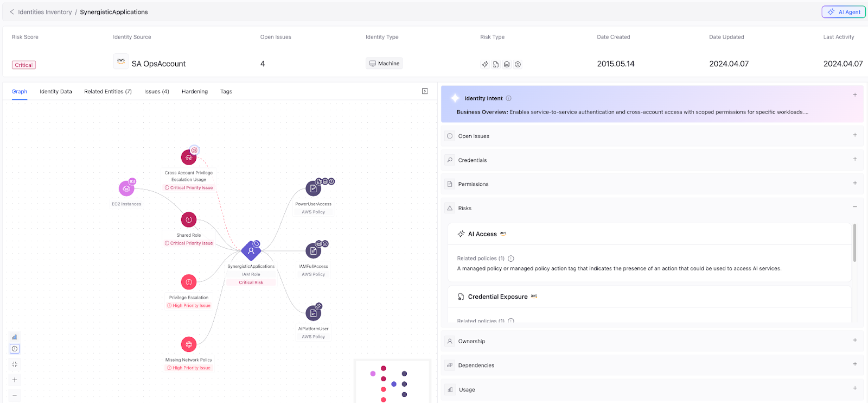Click the database risk type icon

[507, 64]
